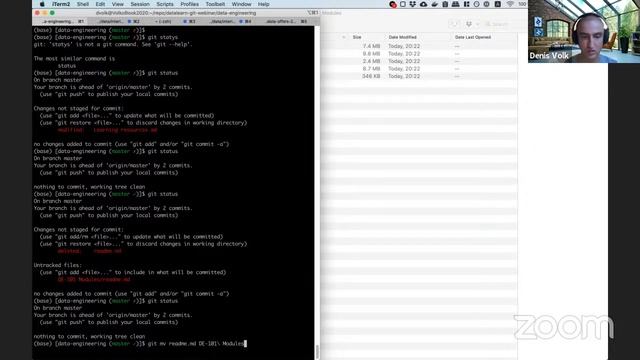The height and width of the screenshot is (360, 640).
Task: Open the Toolbelt menu
Action: tap(215, 4)
